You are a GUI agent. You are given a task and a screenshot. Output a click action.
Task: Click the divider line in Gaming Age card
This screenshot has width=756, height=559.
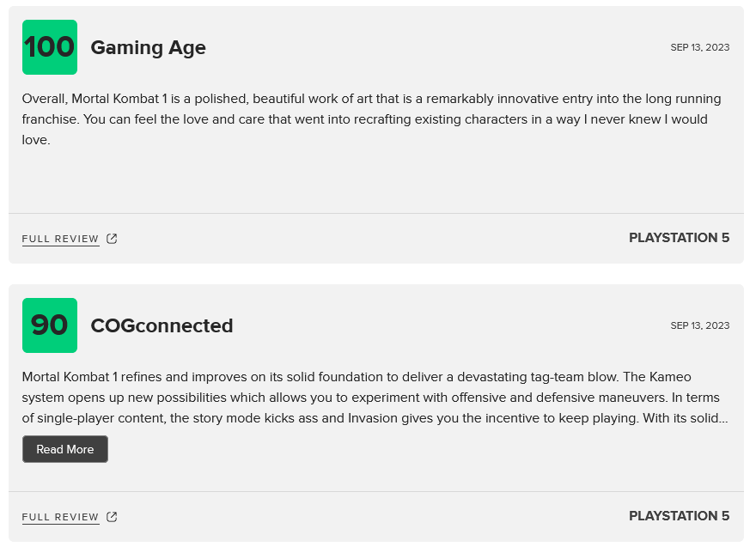tap(376, 213)
